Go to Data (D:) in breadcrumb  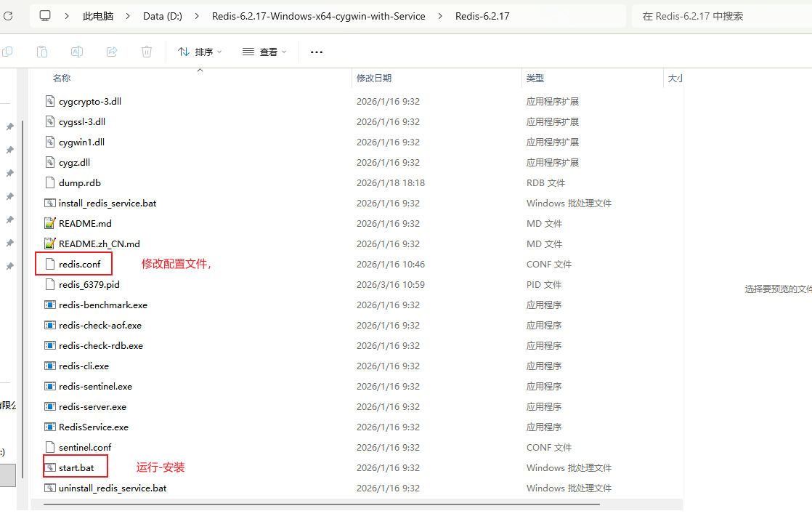click(163, 16)
